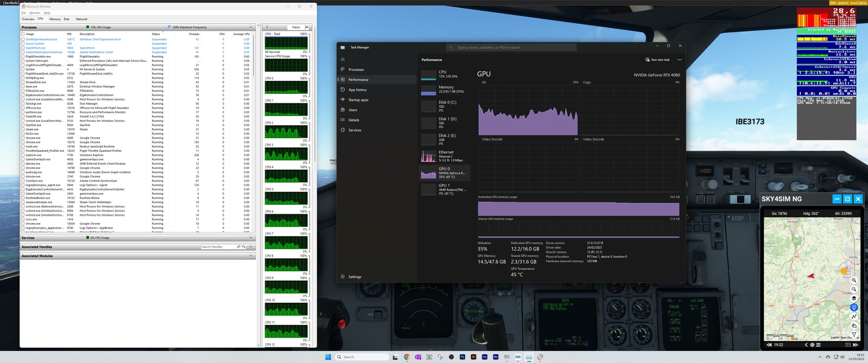Viewport: 868px width, 363px height.
Task: Open the File menu in Resource Monitor
Action: (24, 13)
